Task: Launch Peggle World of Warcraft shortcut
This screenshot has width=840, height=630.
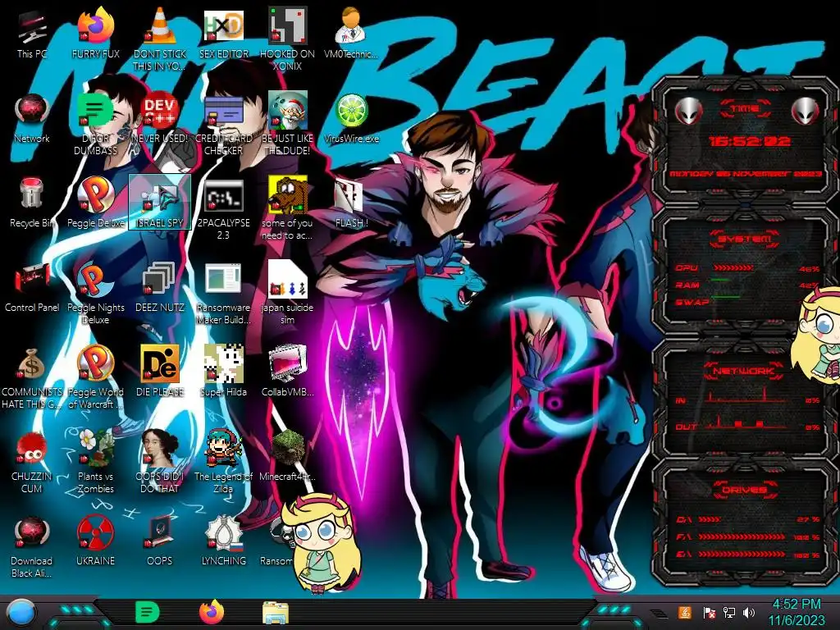Action: (x=96, y=377)
